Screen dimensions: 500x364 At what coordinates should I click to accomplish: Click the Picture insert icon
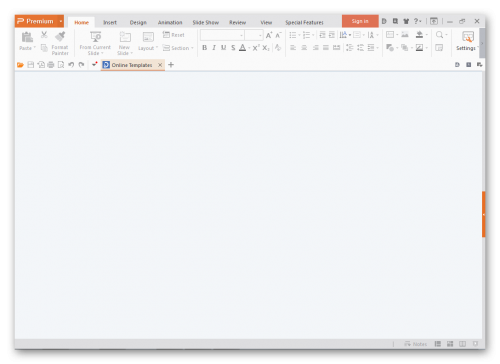click(x=405, y=35)
